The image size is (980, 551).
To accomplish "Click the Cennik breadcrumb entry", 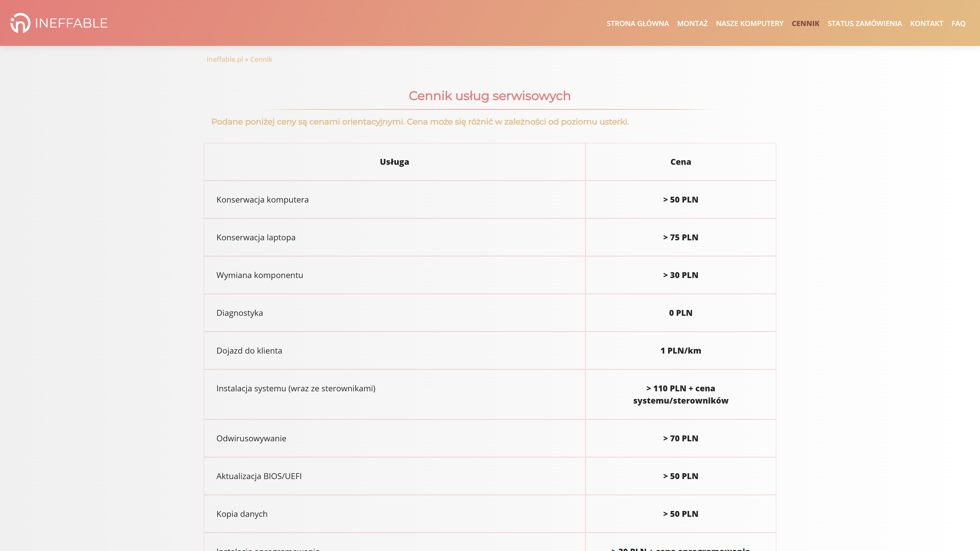I will [261, 59].
